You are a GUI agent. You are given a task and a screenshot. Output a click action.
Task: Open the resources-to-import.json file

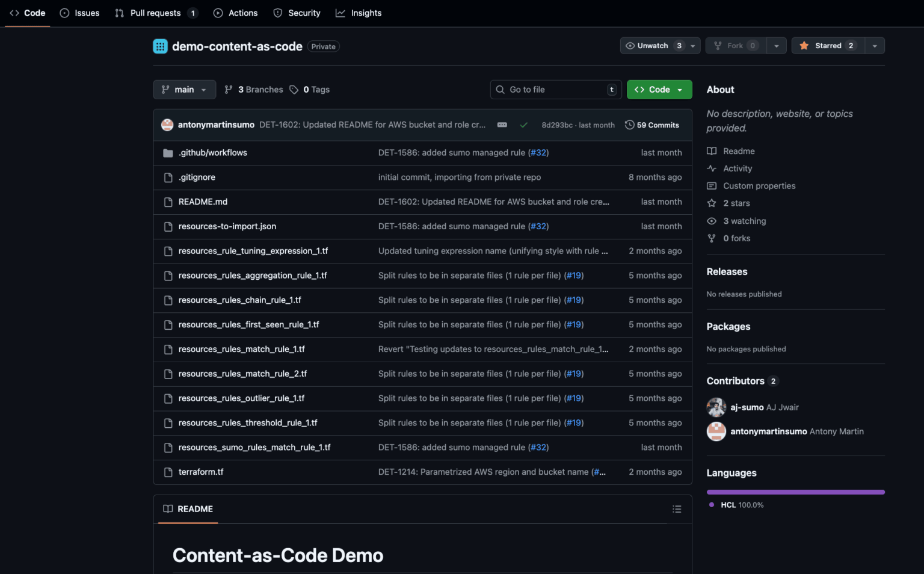tap(227, 226)
